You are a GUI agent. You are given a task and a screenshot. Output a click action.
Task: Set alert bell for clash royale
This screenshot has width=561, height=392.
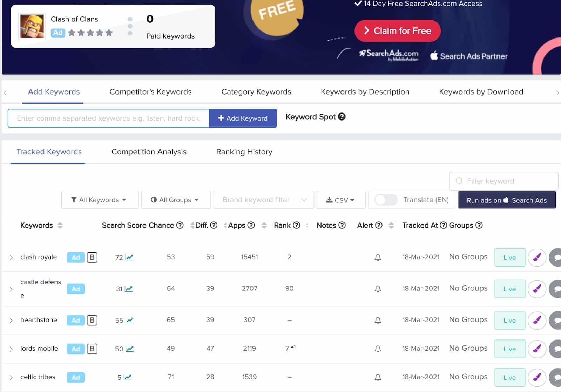tap(378, 257)
